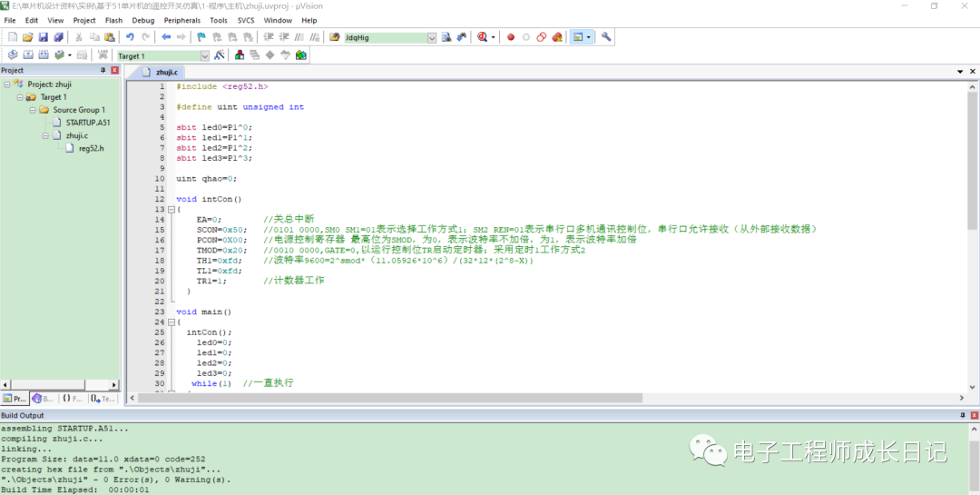Screen dimensions: 980x495
Task: Open the Batch Build dropdown arrow
Action: click(69, 55)
